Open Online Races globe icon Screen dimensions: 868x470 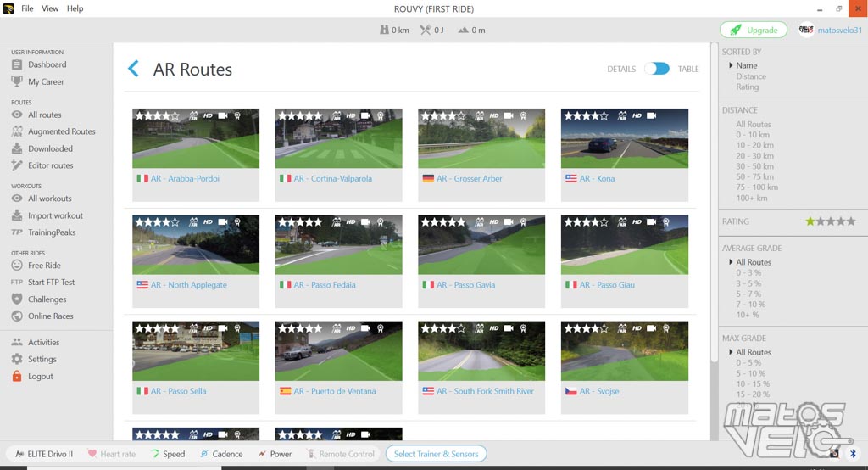click(17, 316)
